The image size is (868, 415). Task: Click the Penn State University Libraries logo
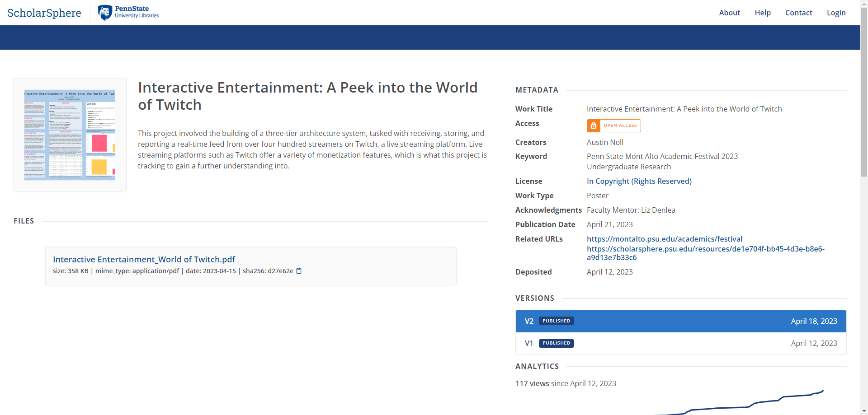(128, 12)
